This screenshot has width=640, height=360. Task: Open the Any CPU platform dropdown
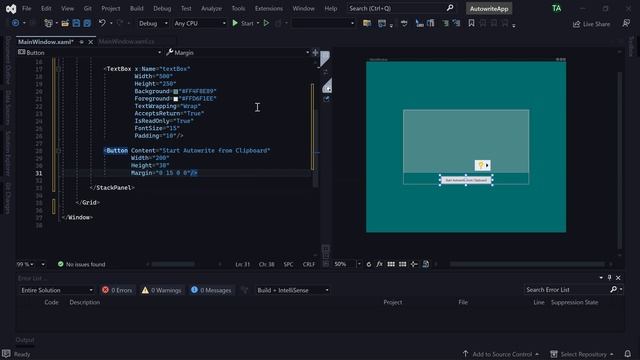[x=200, y=24]
